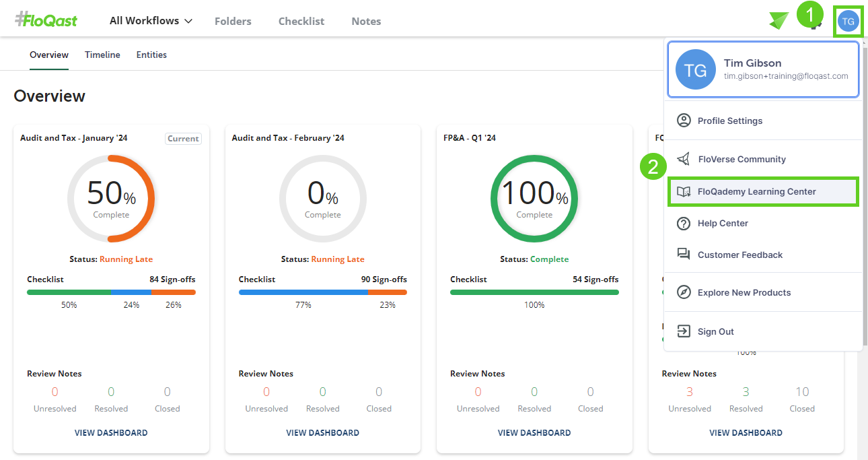Switch to the Overview tab
This screenshot has width=868, height=460.
49,55
